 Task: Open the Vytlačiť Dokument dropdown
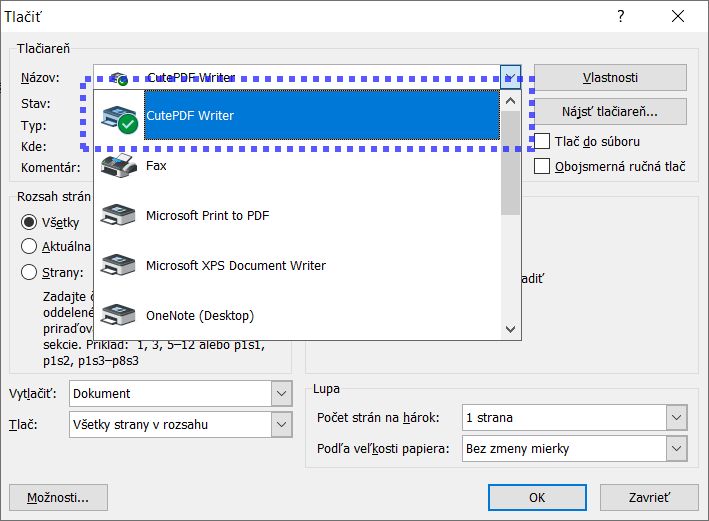pos(281,393)
